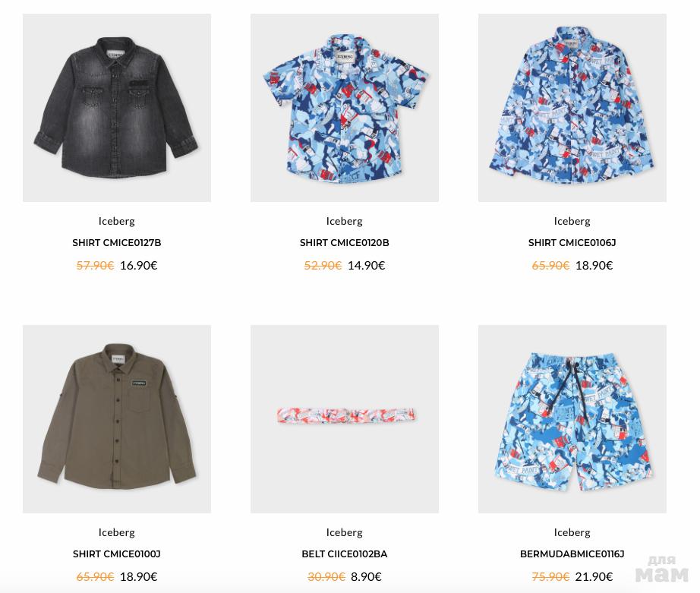Open product link SHIRT CMICE0106J

572,243
